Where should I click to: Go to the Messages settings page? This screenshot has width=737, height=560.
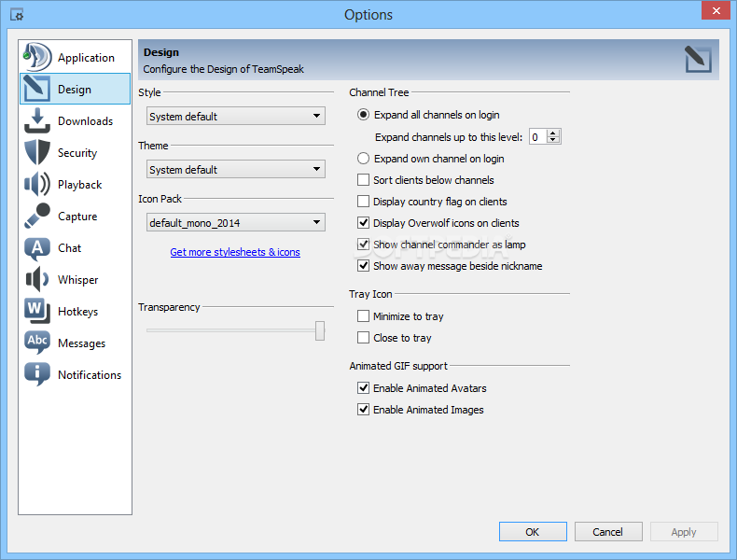coord(76,343)
